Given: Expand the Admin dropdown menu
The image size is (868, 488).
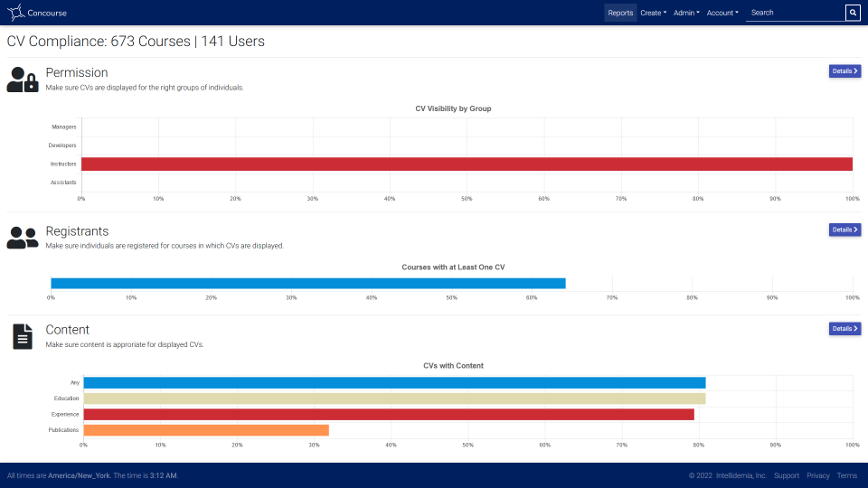Looking at the screenshot, I should tap(686, 13).
